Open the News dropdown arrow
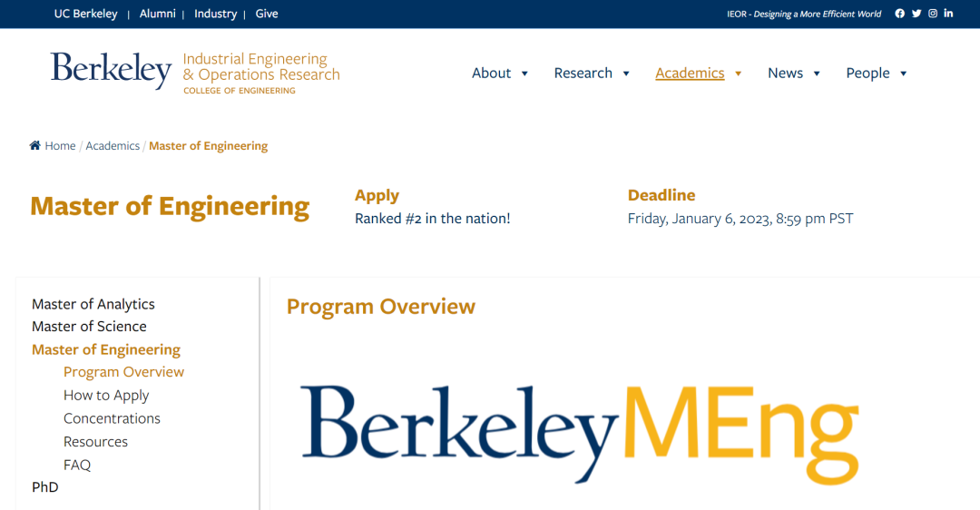Viewport: 980px width, 510px height. coord(817,74)
